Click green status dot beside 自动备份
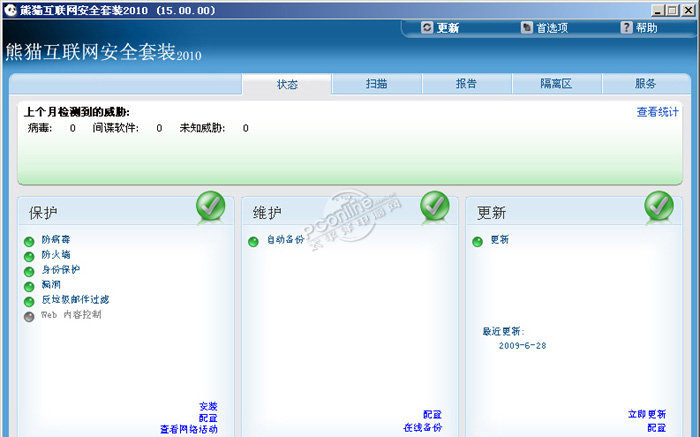700x437 pixels. tap(253, 241)
